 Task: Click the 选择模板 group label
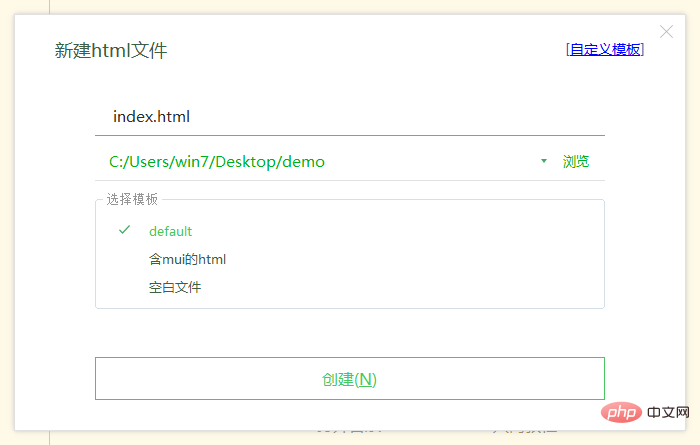click(132, 199)
